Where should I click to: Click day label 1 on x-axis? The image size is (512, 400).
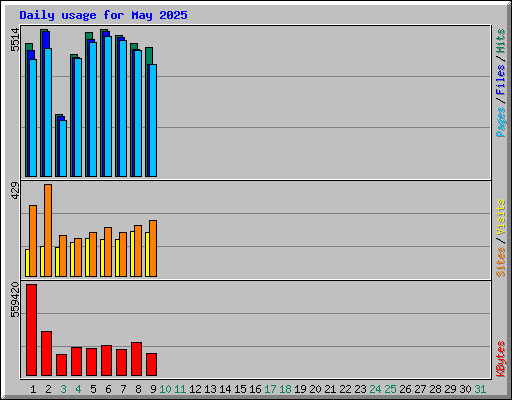33,389
